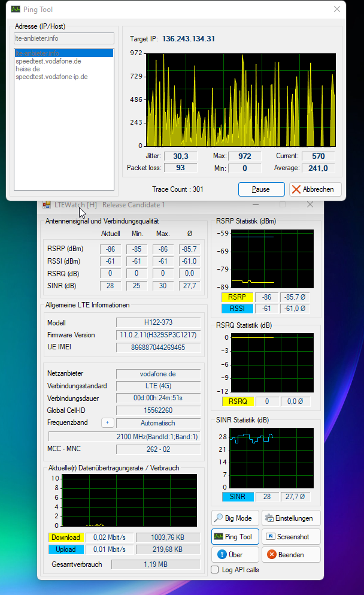Click the SINR Max value 30

[x=163, y=285]
